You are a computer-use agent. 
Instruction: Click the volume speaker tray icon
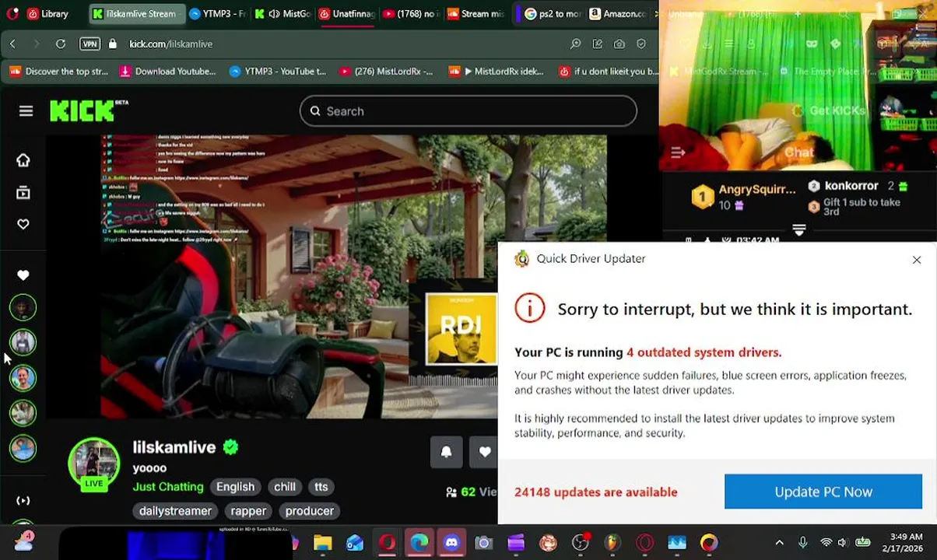pos(842,543)
